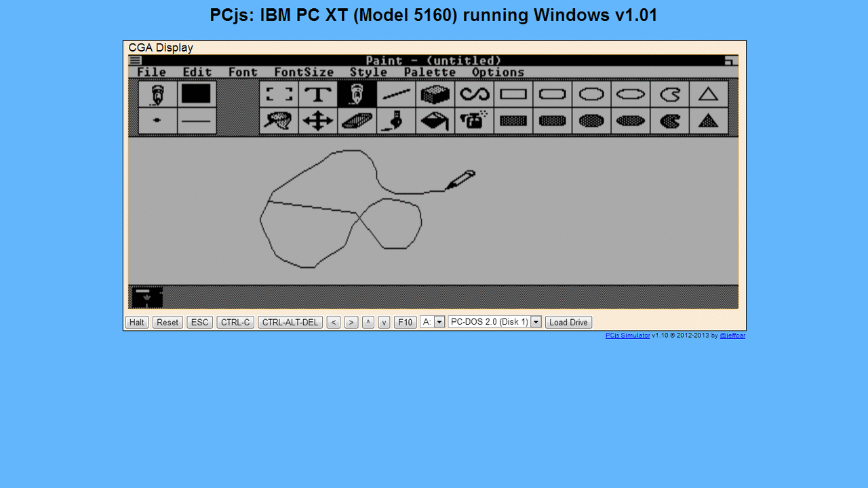This screenshot has height=488, width=868.
Task: Open the Palette menu
Action: pos(430,72)
